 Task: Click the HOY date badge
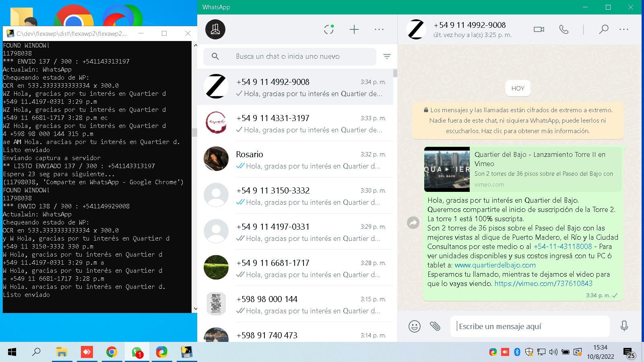tap(518, 88)
